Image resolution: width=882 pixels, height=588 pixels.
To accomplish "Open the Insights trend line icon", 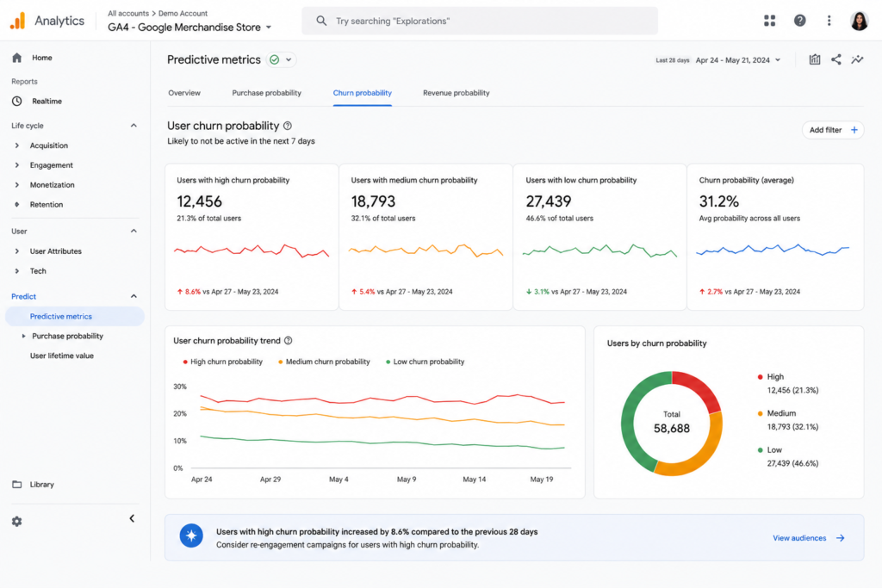I will pos(857,59).
